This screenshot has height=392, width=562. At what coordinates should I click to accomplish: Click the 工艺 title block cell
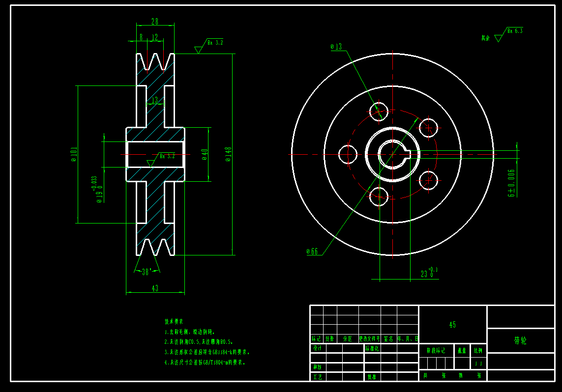(318, 377)
